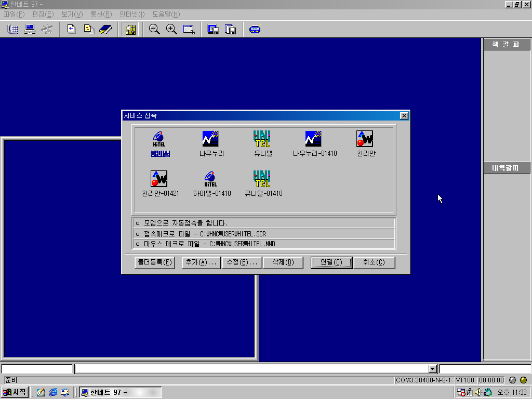Click the 추가(A)... button
The image size is (532, 399).
coord(201,262)
